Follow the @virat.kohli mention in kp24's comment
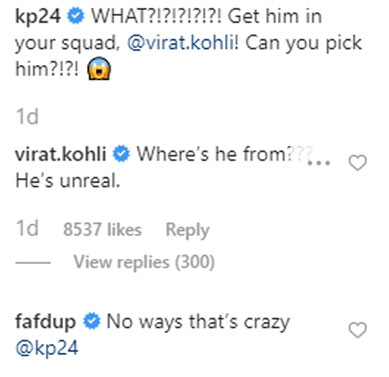The height and width of the screenshot is (377, 389). (x=181, y=43)
